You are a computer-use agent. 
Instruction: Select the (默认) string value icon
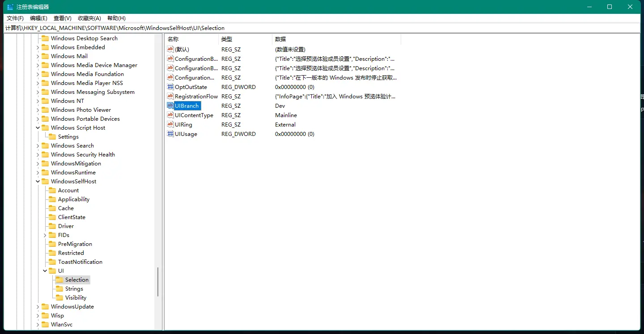170,49
